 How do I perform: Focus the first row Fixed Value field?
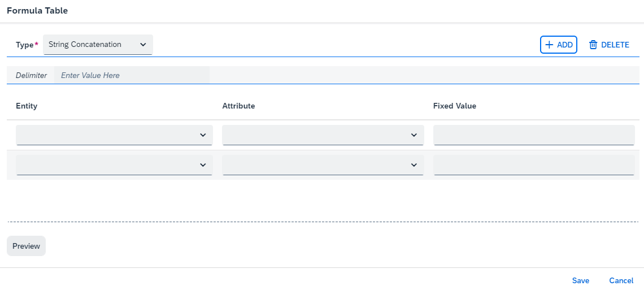click(534, 135)
